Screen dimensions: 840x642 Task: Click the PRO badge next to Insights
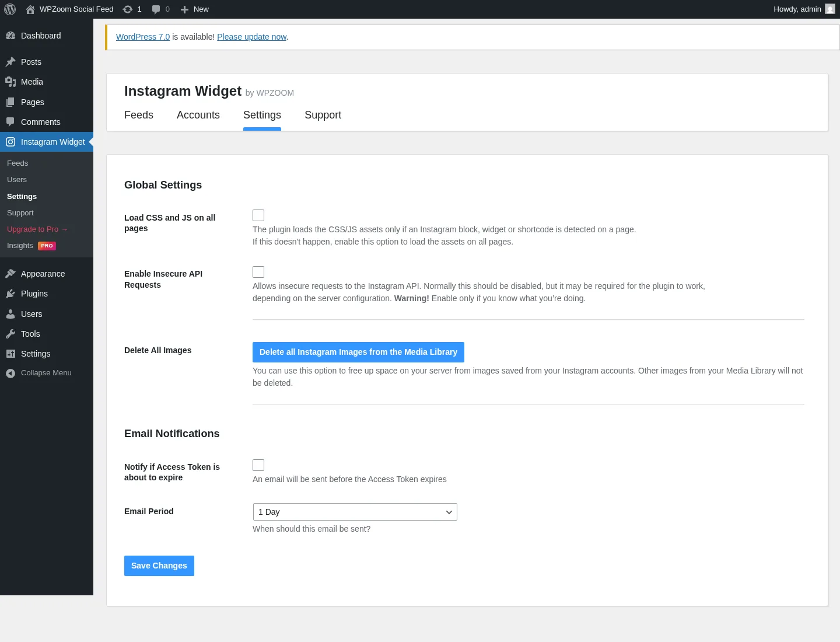[47, 246]
